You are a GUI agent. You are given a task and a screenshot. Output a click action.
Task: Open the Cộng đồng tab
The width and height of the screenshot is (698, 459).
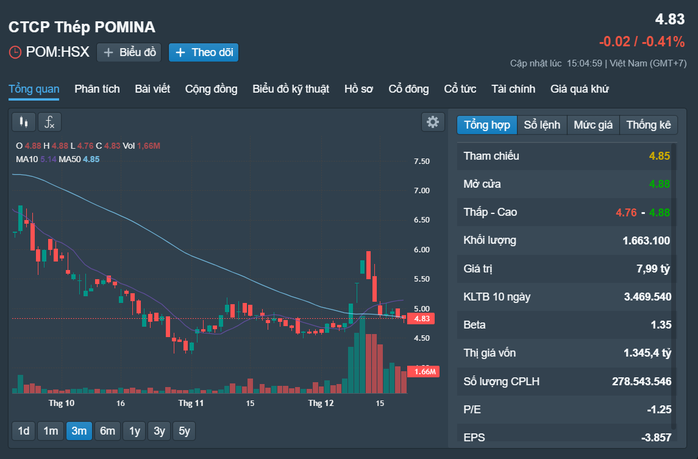point(211,89)
